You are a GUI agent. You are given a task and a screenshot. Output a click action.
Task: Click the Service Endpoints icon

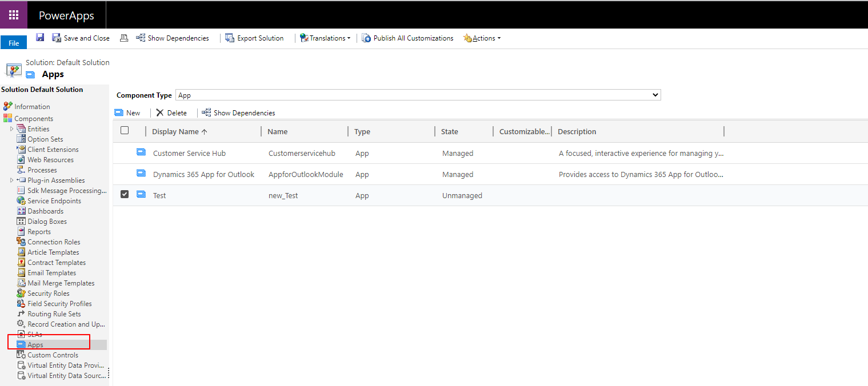pyautogui.click(x=21, y=201)
